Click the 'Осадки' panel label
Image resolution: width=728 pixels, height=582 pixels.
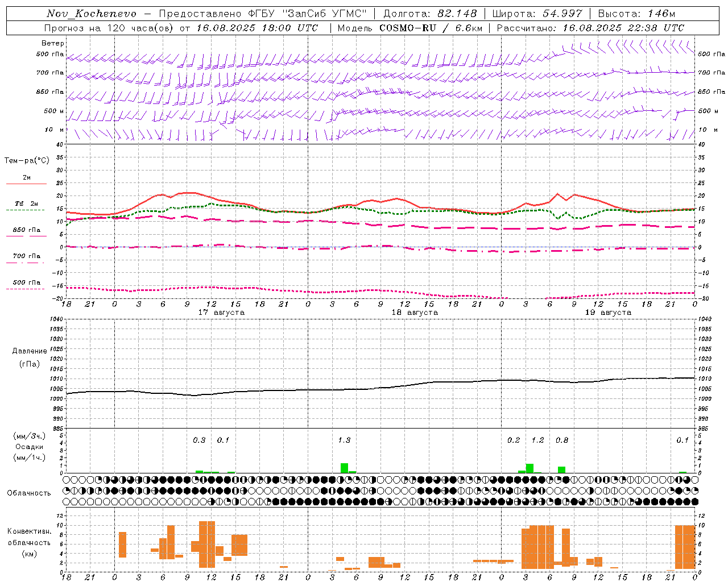pyautogui.click(x=29, y=447)
